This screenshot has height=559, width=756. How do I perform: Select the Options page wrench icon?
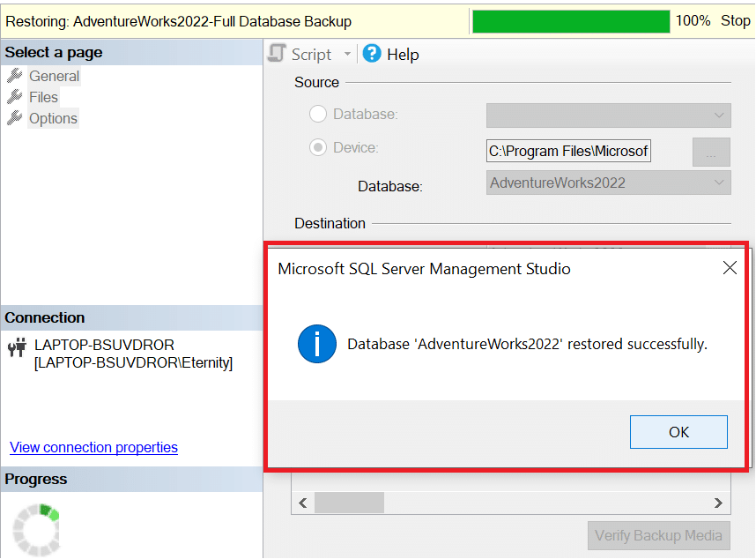[15, 118]
